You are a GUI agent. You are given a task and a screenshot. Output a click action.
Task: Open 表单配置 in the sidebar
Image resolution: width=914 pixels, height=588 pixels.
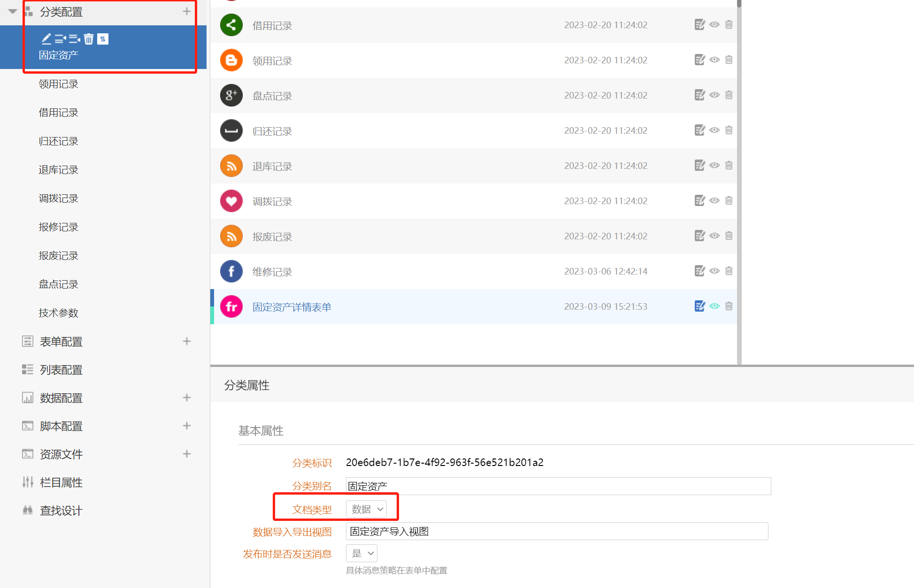click(61, 342)
